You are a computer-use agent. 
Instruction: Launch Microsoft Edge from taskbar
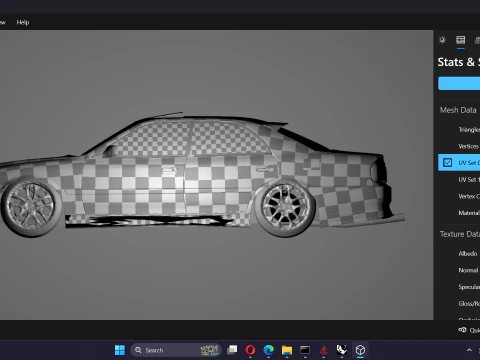(269, 350)
